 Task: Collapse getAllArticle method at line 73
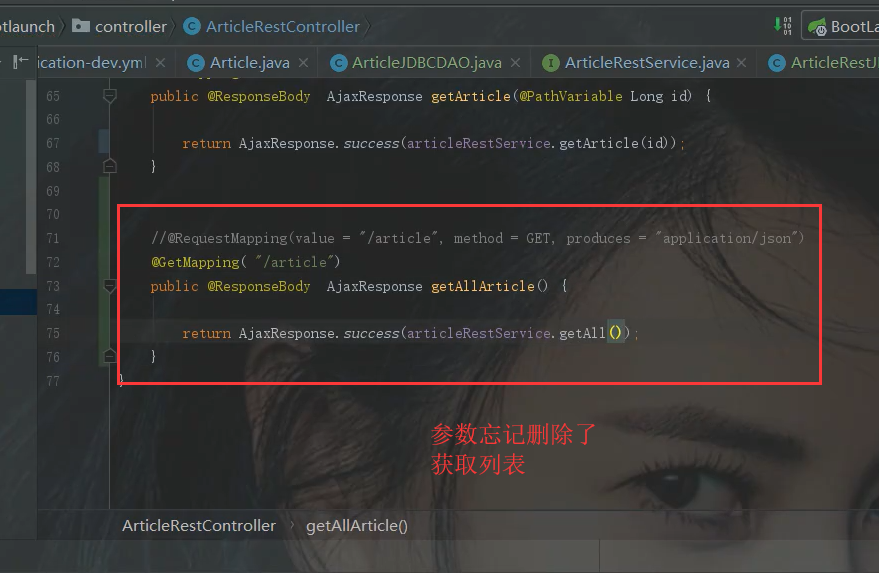click(110, 286)
